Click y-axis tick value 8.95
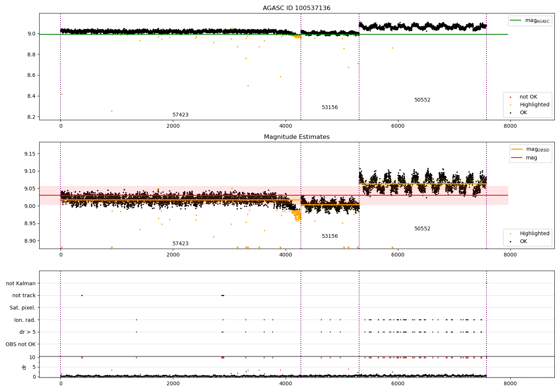 (x=29, y=224)
